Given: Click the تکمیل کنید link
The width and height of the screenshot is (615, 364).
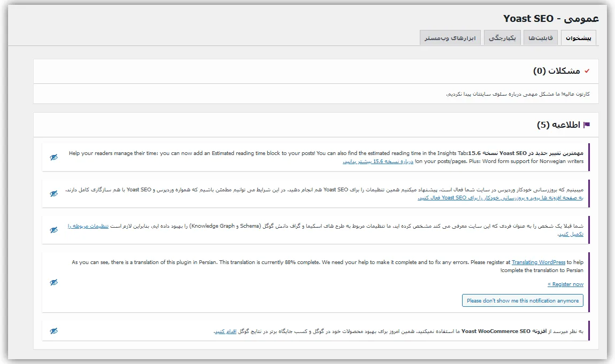Looking at the screenshot, I should [571, 234].
